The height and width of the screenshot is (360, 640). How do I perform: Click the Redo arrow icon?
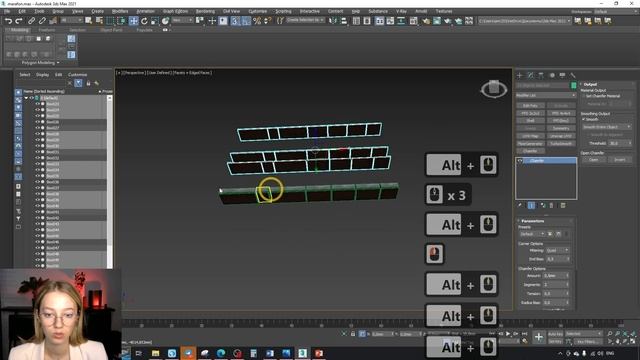tap(18, 21)
